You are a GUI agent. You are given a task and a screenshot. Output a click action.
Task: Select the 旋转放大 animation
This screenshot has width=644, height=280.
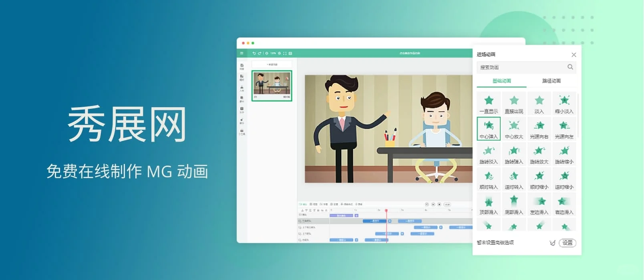pos(539,154)
